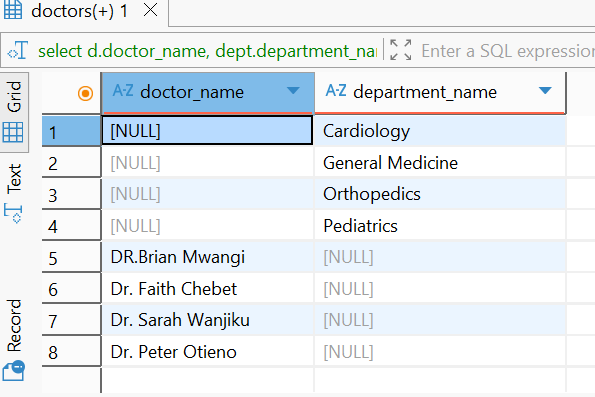Click the NULL doctor_name cell in the Orthopedics row
Screen dimensions: 595x397
(x=208, y=194)
